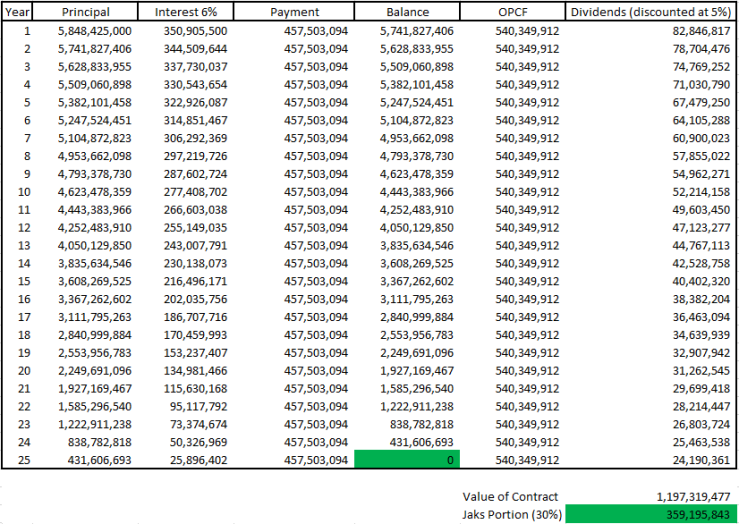
Task: Select the year 13 Payment cell
Action: point(295,245)
